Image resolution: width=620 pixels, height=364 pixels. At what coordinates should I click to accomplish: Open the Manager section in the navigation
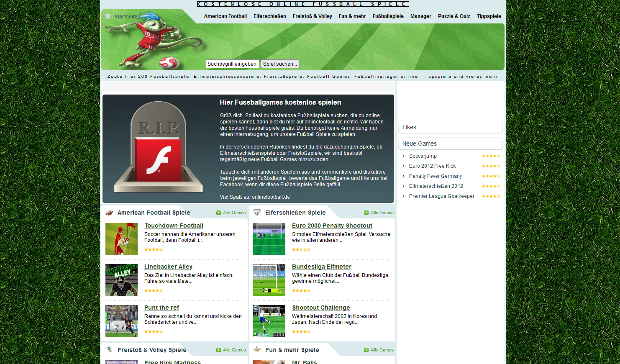click(x=420, y=16)
